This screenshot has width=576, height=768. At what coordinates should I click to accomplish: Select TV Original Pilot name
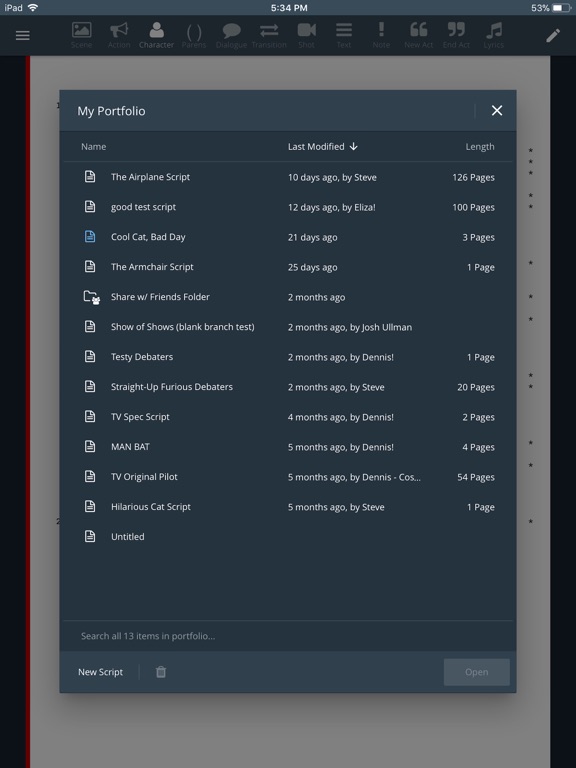[x=144, y=477]
